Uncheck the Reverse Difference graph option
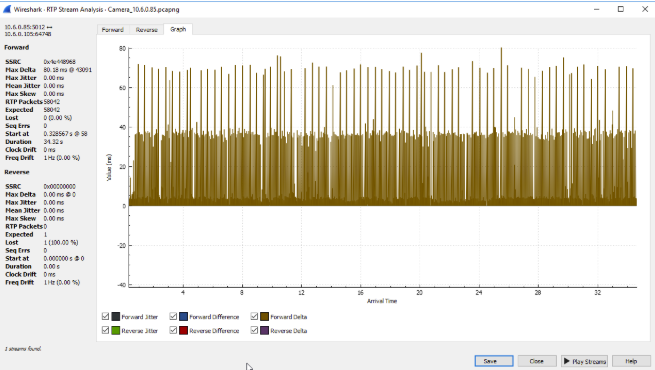 click(x=173, y=330)
